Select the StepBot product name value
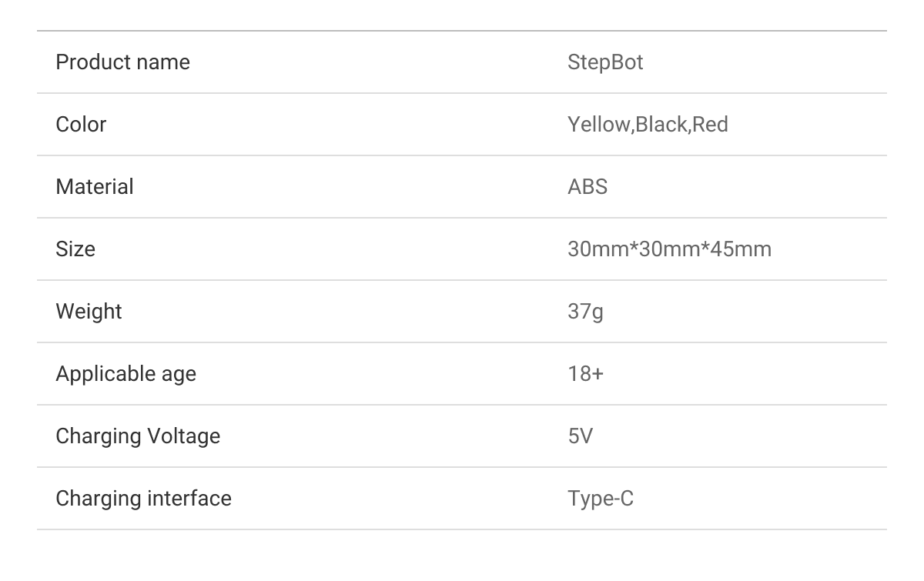The width and height of the screenshot is (924, 581). pyautogui.click(x=605, y=62)
